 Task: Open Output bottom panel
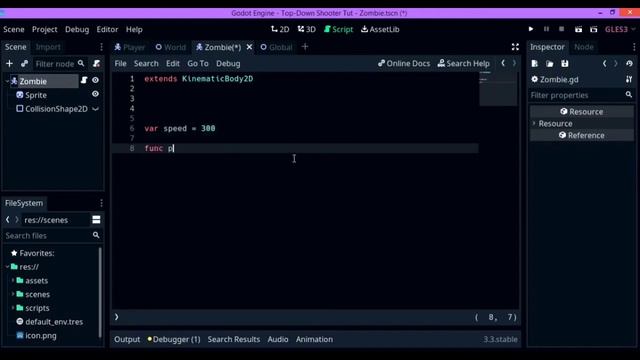pos(127,339)
